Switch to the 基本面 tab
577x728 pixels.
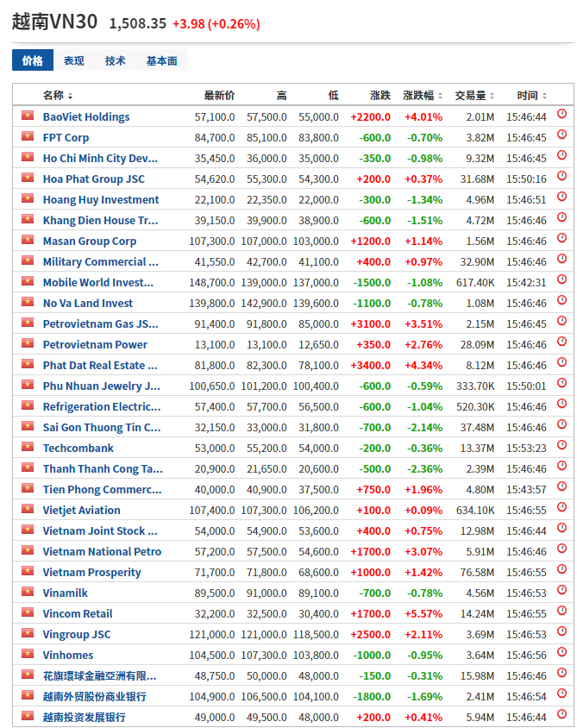click(x=162, y=60)
